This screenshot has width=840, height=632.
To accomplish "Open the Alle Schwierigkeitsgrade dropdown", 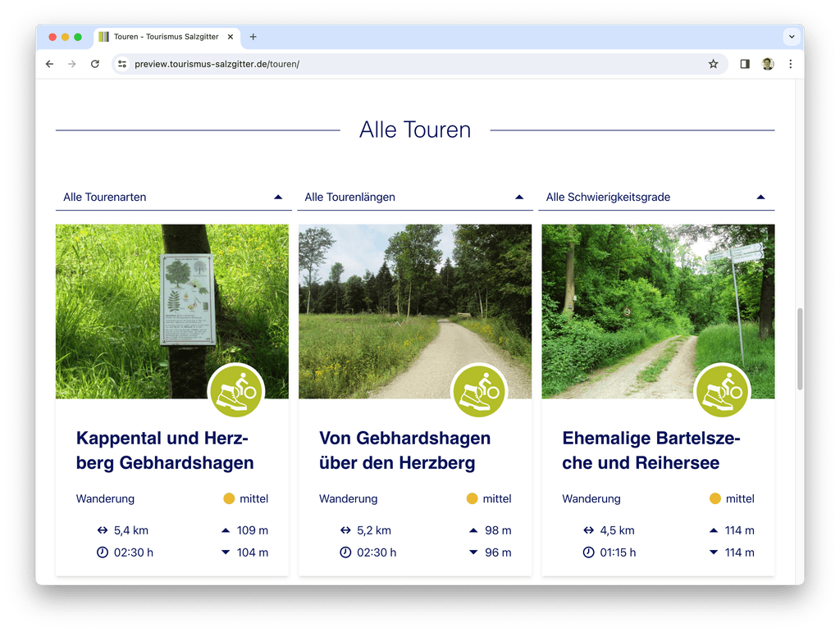I will 655,197.
